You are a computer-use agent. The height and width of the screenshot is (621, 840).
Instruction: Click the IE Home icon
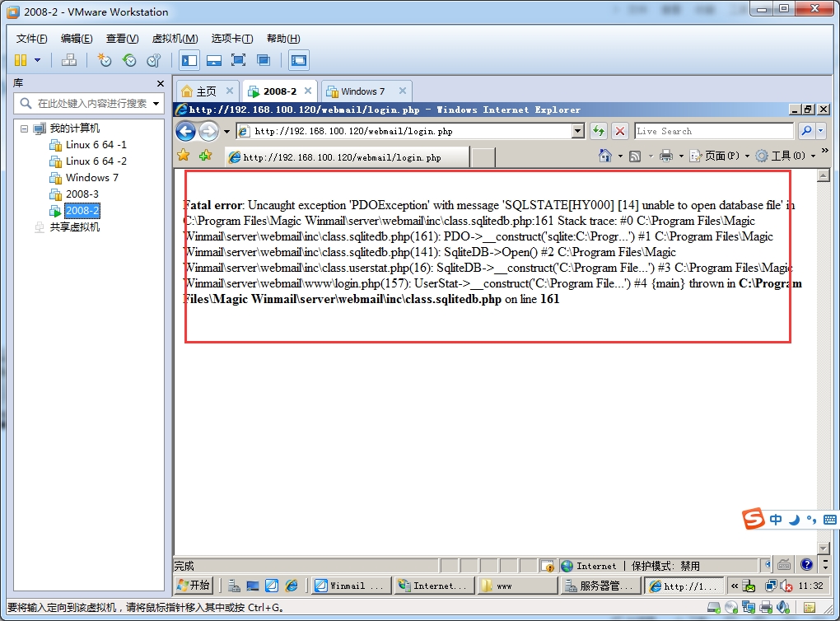click(x=604, y=156)
